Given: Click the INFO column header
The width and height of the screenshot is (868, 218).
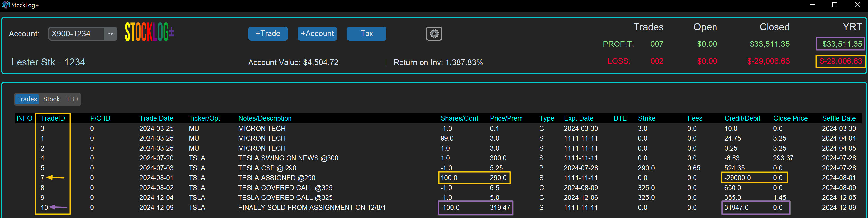Looking at the screenshot, I should (24, 118).
